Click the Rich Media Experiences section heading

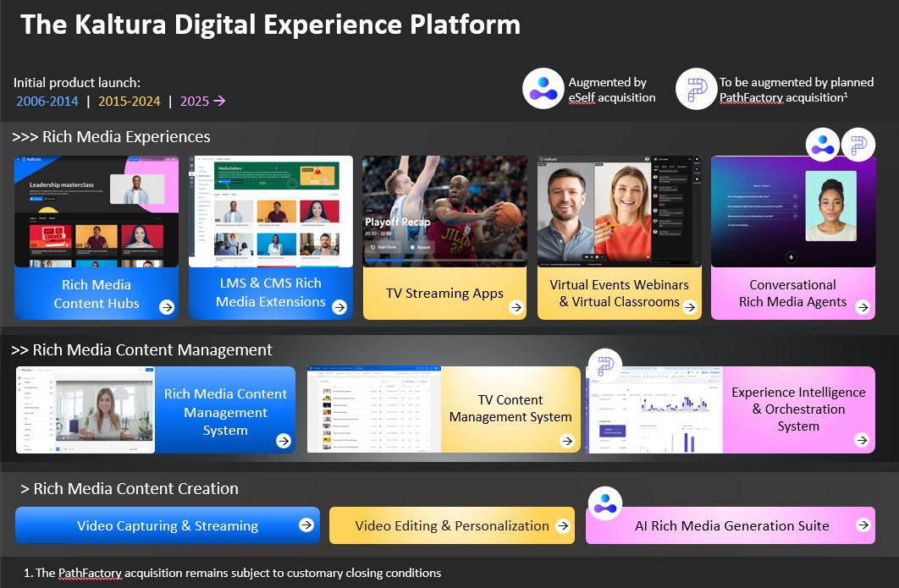(x=111, y=137)
